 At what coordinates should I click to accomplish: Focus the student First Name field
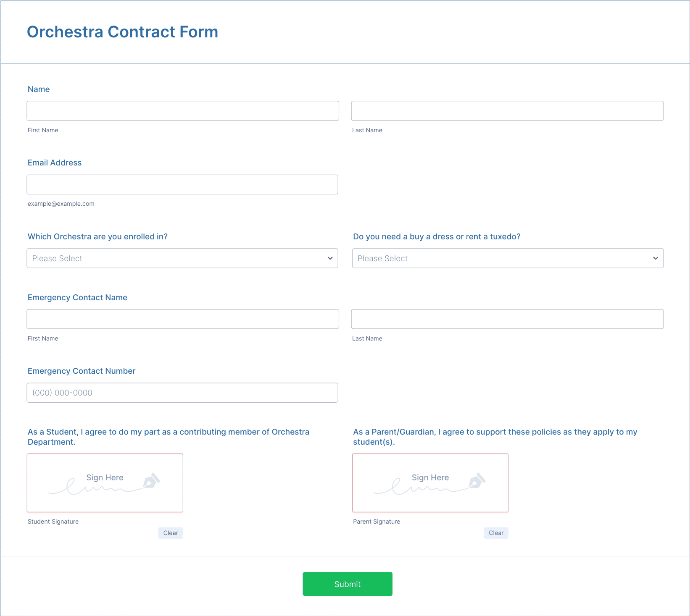click(x=183, y=111)
